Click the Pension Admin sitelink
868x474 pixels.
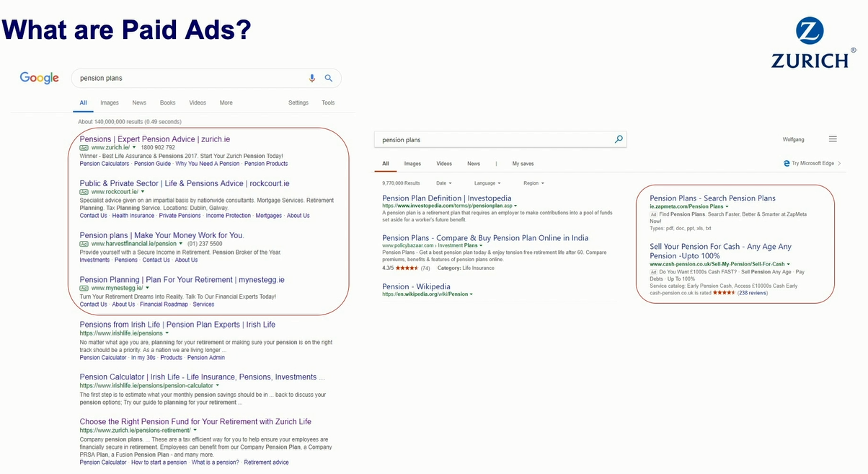pos(206,358)
